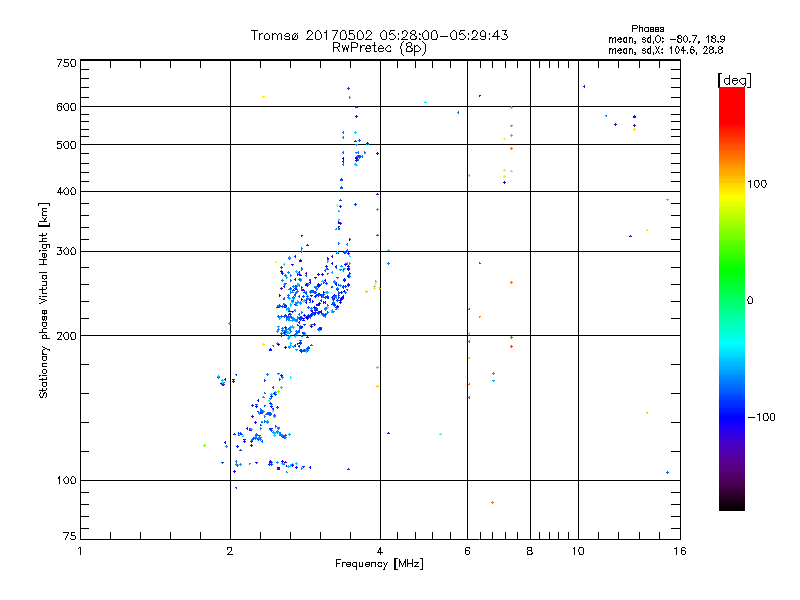Click the 'Stationary phase Virtual Height [km]' axis label
Image resolution: width=800 pixels, height=600 pixels.
point(44,300)
